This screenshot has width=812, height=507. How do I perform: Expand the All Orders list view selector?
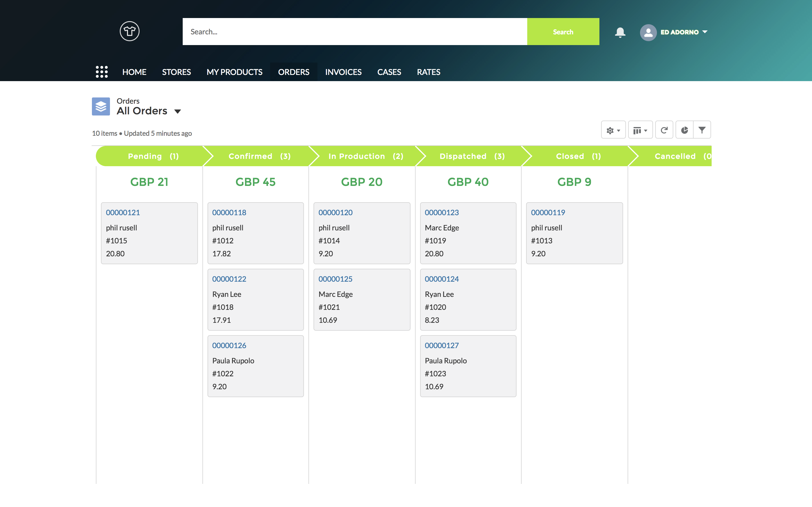click(178, 111)
